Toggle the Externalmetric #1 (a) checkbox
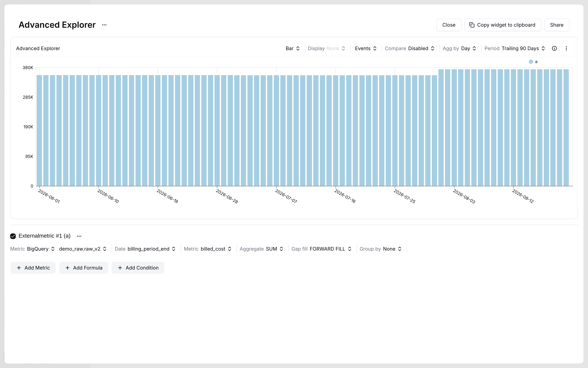 (x=13, y=236)
